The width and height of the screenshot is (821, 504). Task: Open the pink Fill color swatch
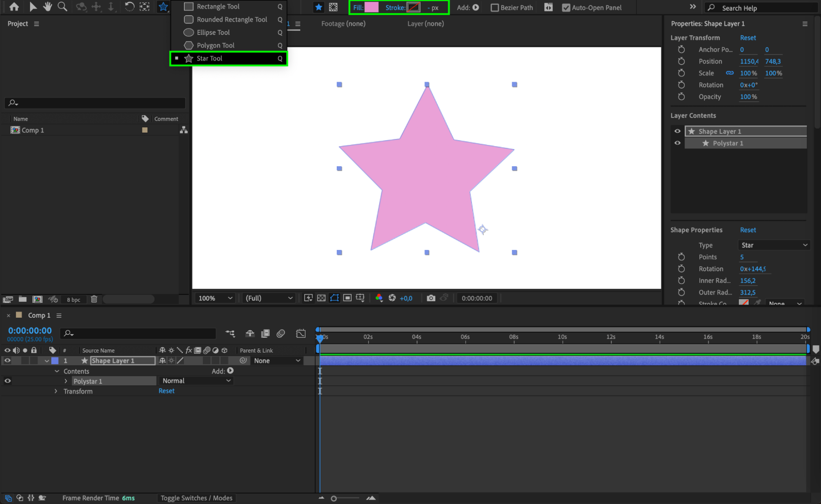[371, 7]
